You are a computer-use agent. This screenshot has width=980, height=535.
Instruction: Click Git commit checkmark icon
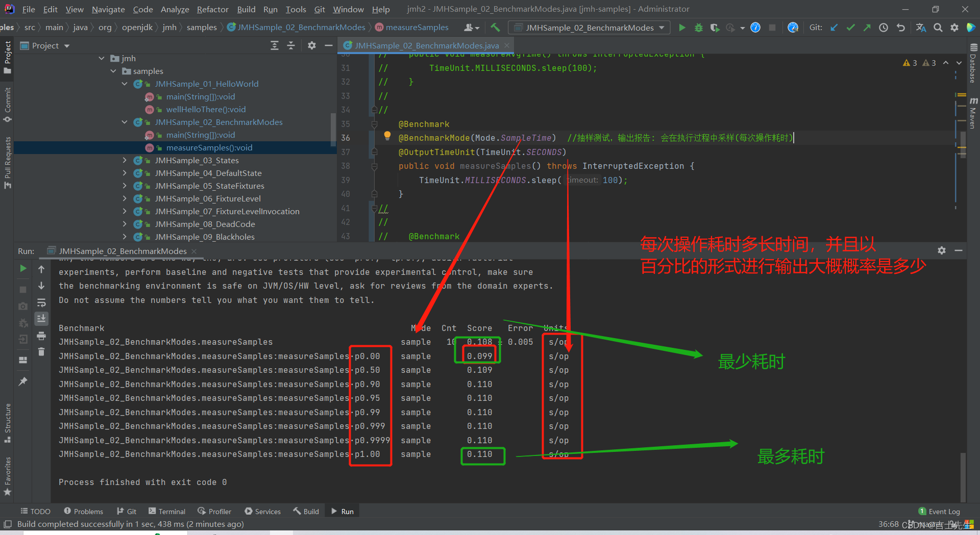pyautogui.click(x=851, y=28)
